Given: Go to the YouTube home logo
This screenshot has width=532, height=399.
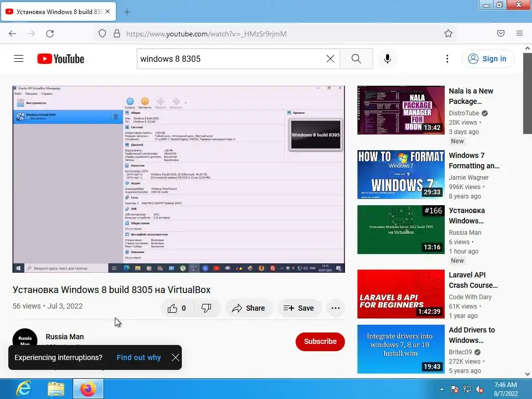Looking at the screenshot, I should coord(61,59).
